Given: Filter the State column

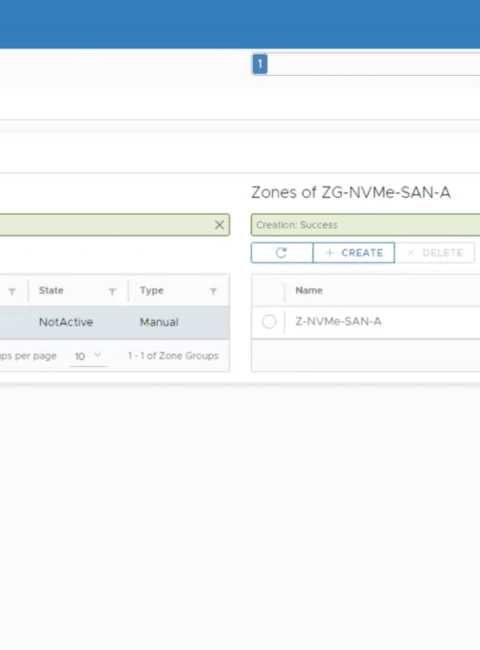Looking at the screenshot, I should (112, 292).
